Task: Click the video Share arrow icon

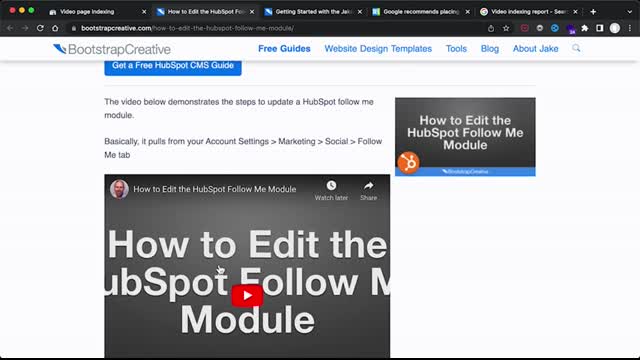Action: coord(369,186)
